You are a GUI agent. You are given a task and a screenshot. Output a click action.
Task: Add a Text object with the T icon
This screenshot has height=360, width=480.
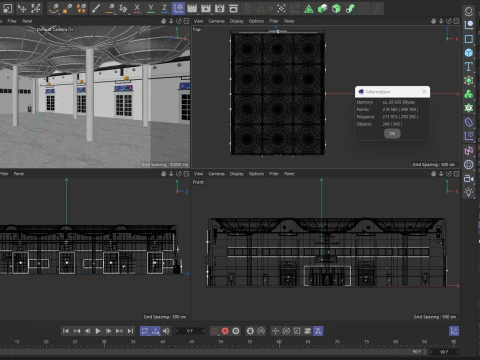click(469, 66)
